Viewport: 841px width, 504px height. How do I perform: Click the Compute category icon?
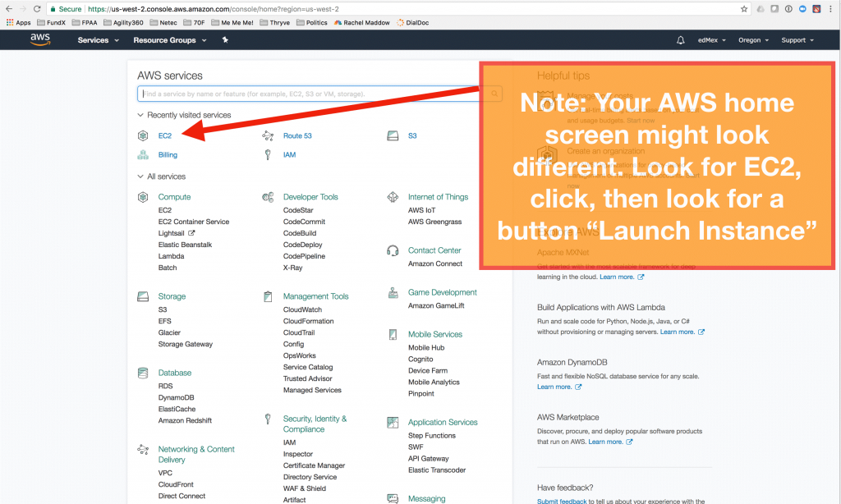[143, 197]
